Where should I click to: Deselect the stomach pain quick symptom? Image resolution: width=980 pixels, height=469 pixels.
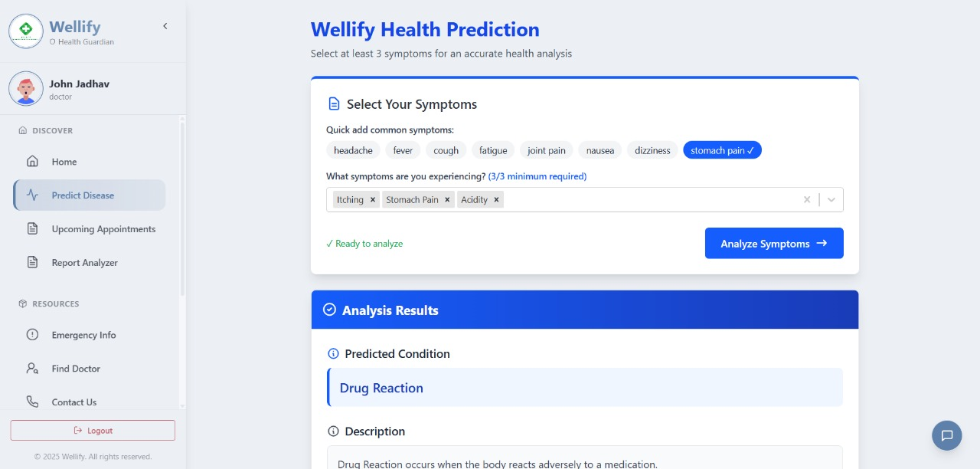pos(722,150)
